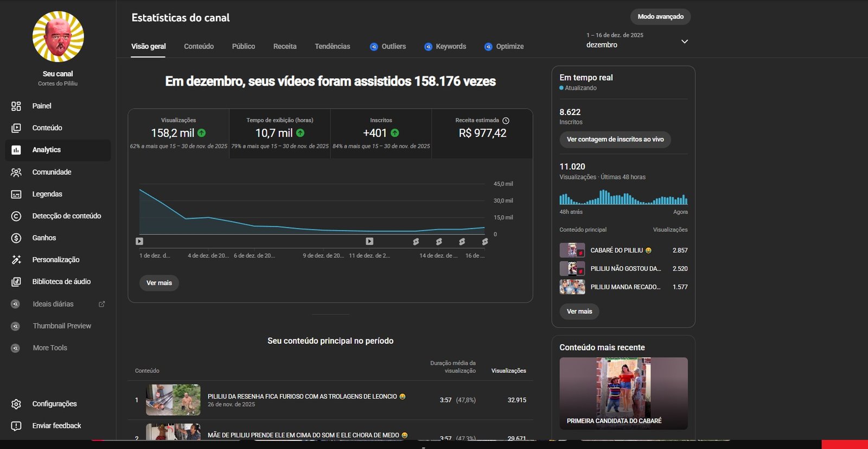Switch to the Receita tab
The image size is (868, 449).
pyautogui.click(x=285, y=47)
